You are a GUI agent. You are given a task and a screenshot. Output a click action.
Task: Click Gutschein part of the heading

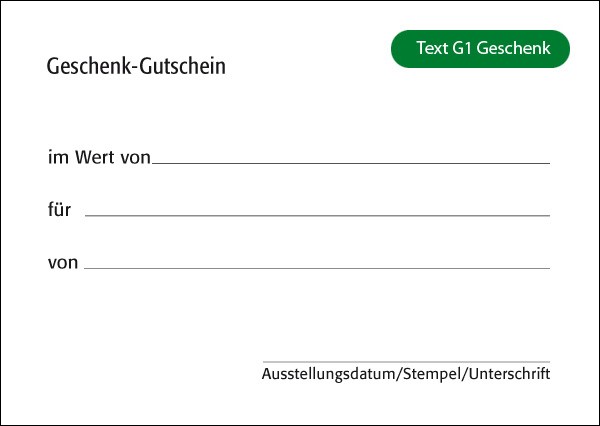pyautogui.click(x=182, y=66)
